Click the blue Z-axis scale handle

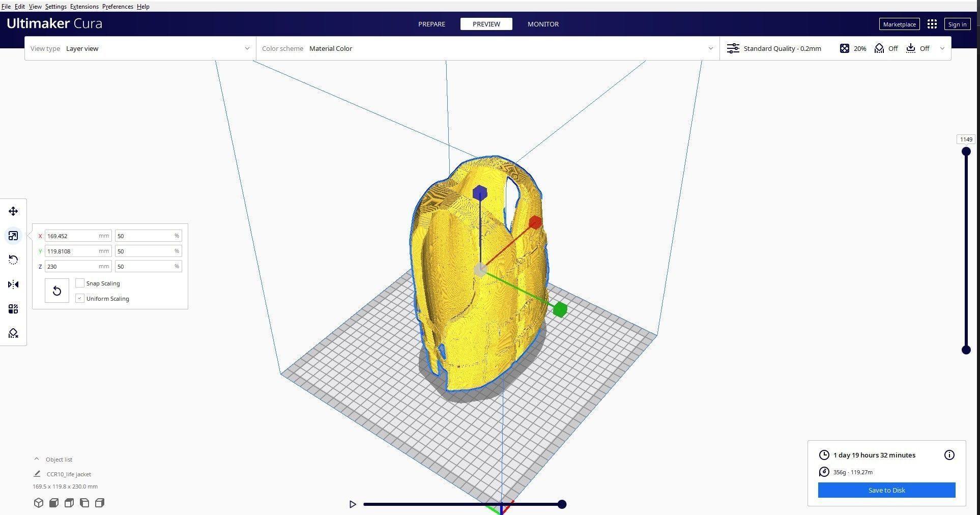tap(480, 193)
